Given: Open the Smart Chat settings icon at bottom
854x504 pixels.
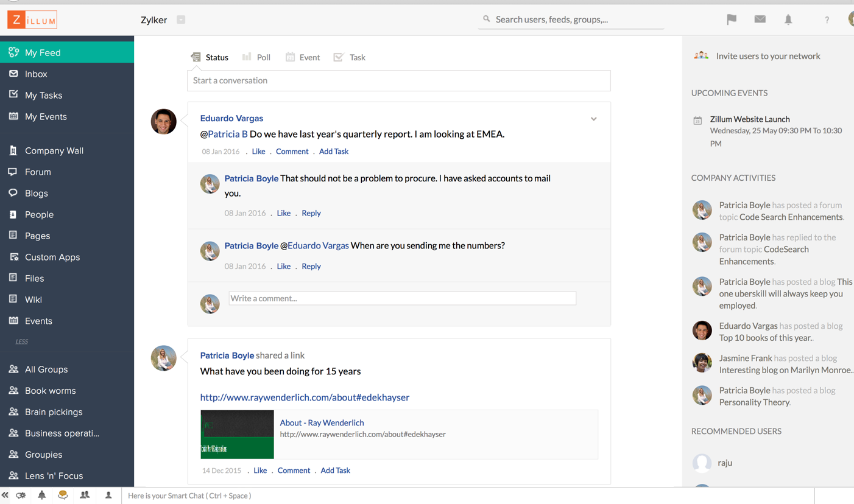Looking at the screenshot, I should (x=21, y=495).
